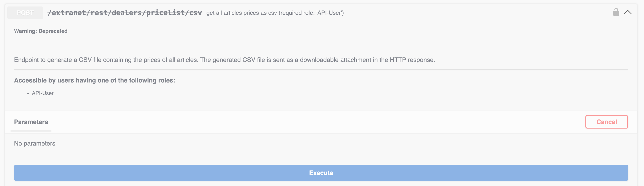Click the Warning: Deprecated notice

(41, 31)
